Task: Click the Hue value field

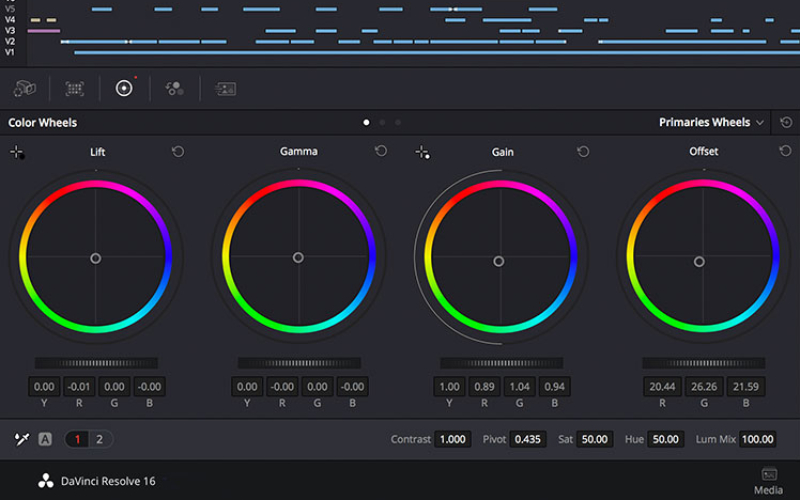Action: pos(665,439)
